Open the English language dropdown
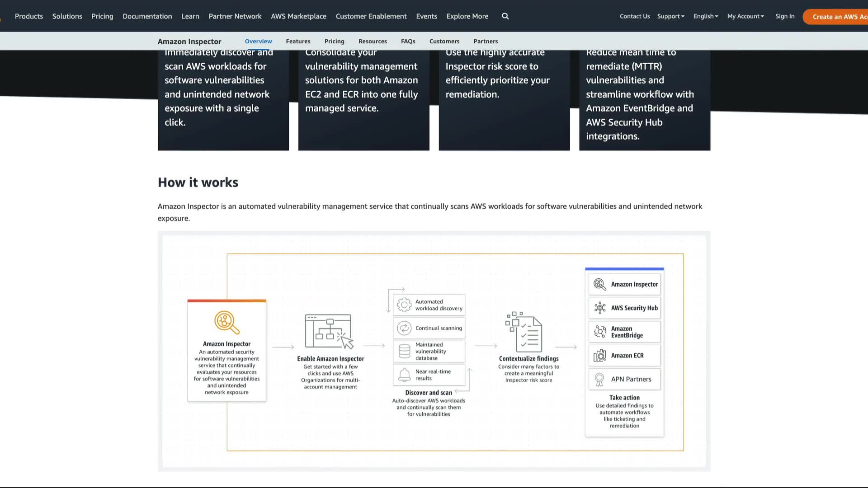Image resolution: width=868 pixels, height=488 pixels. pyautogui.click(x=706, y=16)
